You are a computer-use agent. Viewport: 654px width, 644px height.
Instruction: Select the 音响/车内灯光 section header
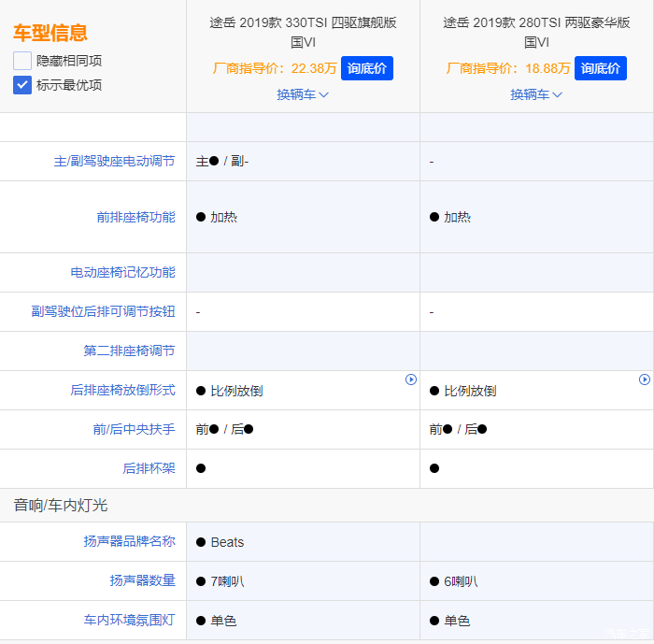pyautogui.click(x=61, y=506)
